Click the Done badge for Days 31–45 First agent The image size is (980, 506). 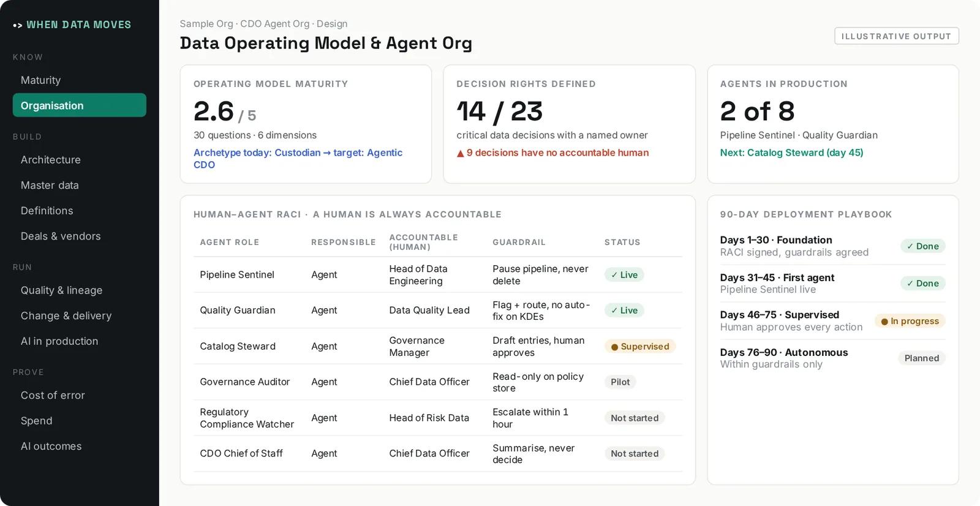click(x=923, y=284)
